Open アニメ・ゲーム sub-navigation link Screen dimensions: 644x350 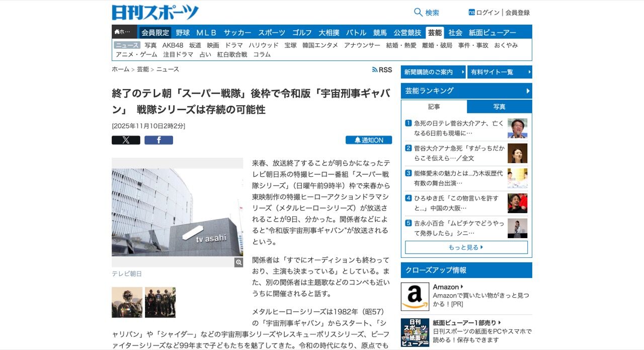136,54
